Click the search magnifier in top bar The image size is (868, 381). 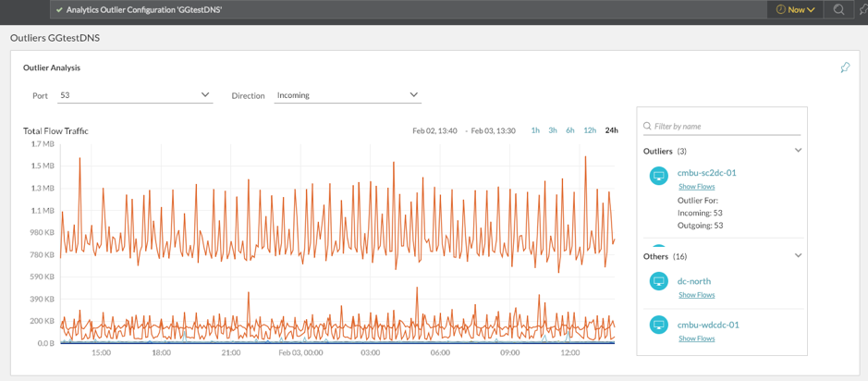[839, 9]
